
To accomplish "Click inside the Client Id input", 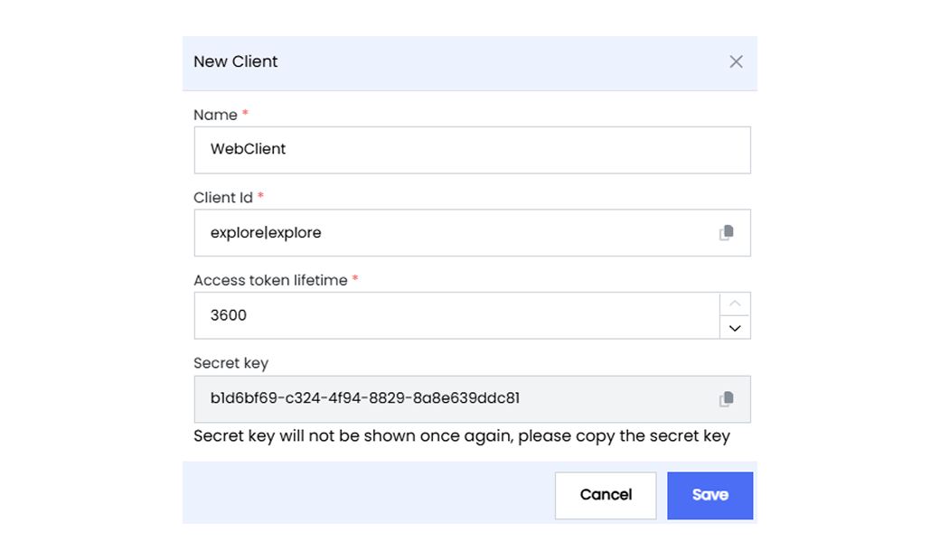I will (x=456, y=232).
